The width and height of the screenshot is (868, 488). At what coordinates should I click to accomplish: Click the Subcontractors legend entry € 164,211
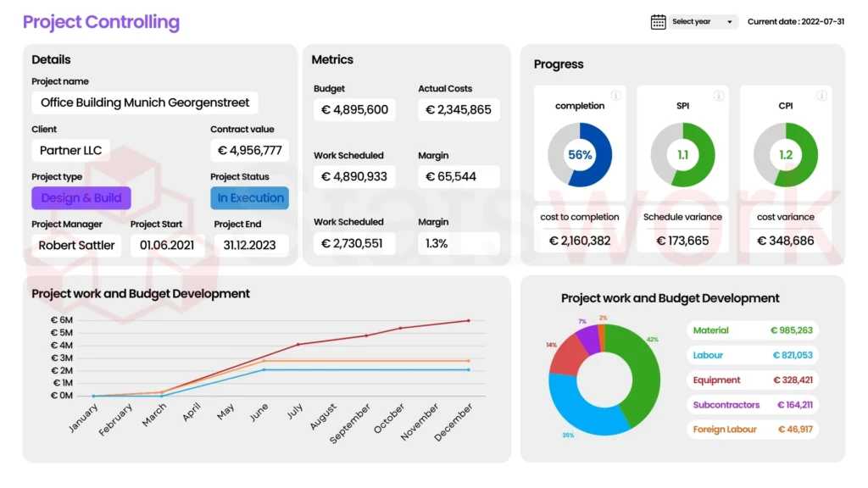tap(753, 405)
